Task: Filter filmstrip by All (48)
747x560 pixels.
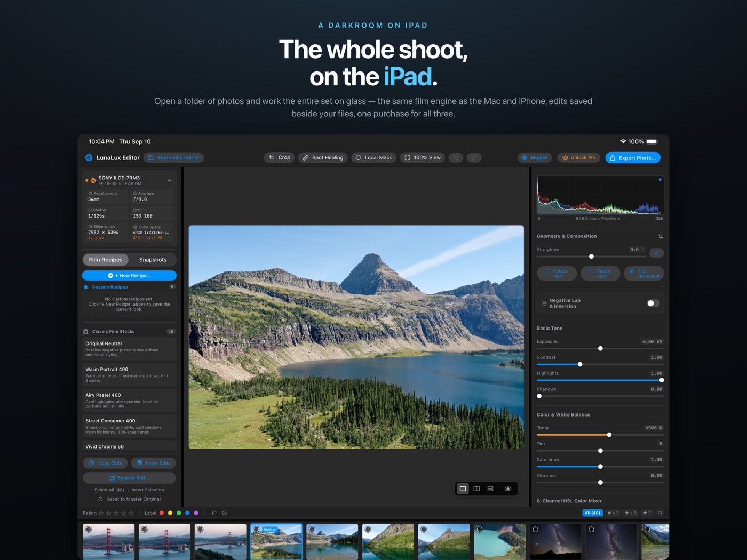Action: pos(592,513)
